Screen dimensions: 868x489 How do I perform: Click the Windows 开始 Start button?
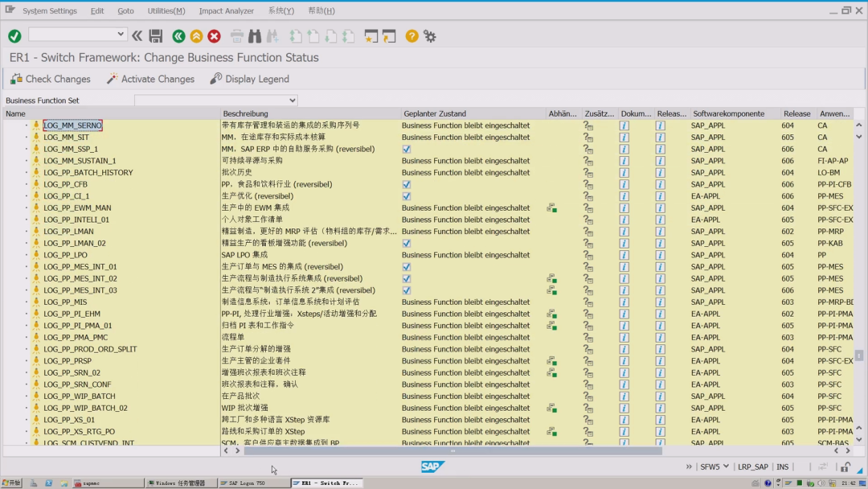tap(11, 483)
